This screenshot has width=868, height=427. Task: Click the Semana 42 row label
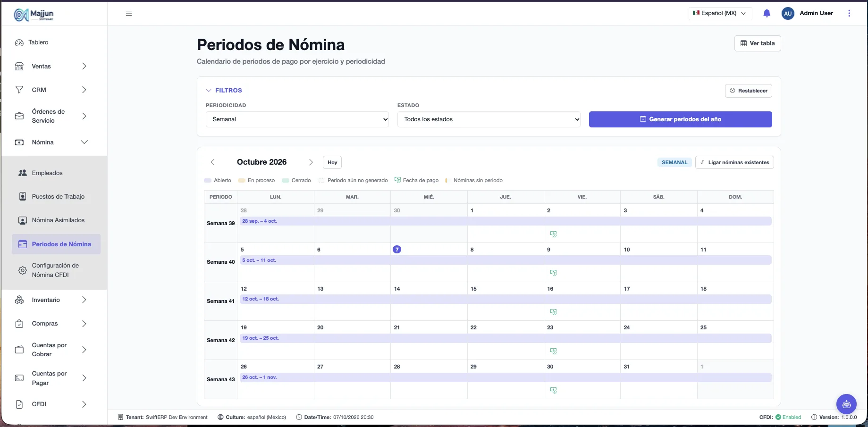point(220,340)
